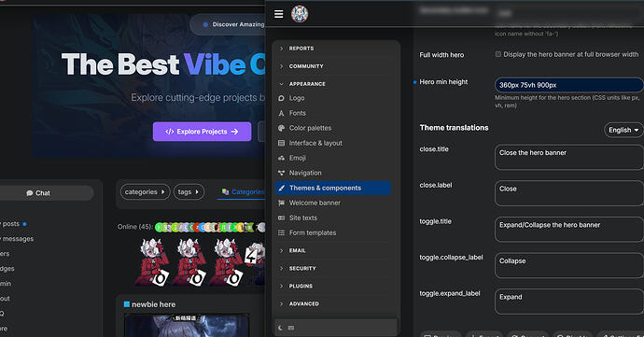Click the Welcome banner flag icon
644x337 pixels.
click(281, 203)
